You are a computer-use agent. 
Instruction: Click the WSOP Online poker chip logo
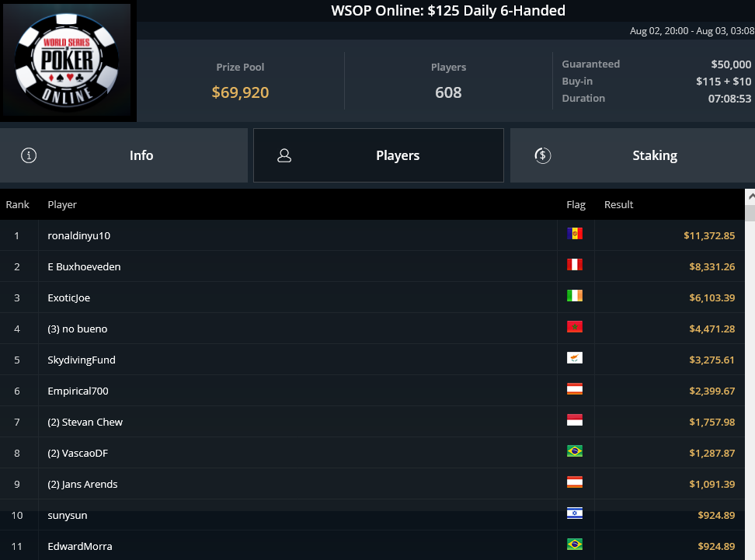[x=67, y=61]
